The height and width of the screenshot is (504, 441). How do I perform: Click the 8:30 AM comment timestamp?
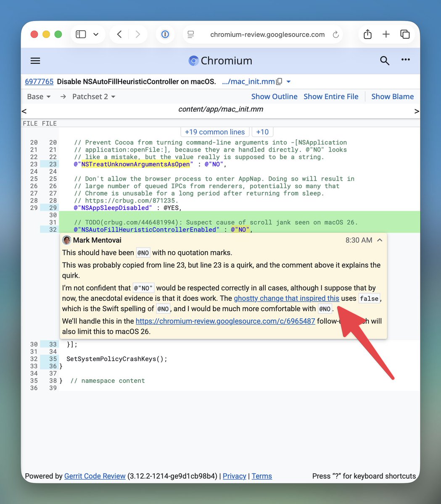[x=359, y=240]
